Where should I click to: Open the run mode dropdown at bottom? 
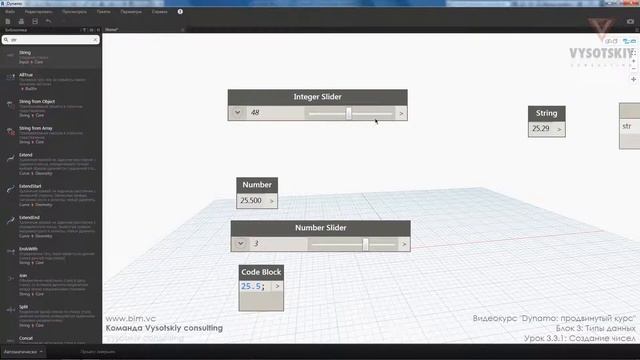pos(23,352)
